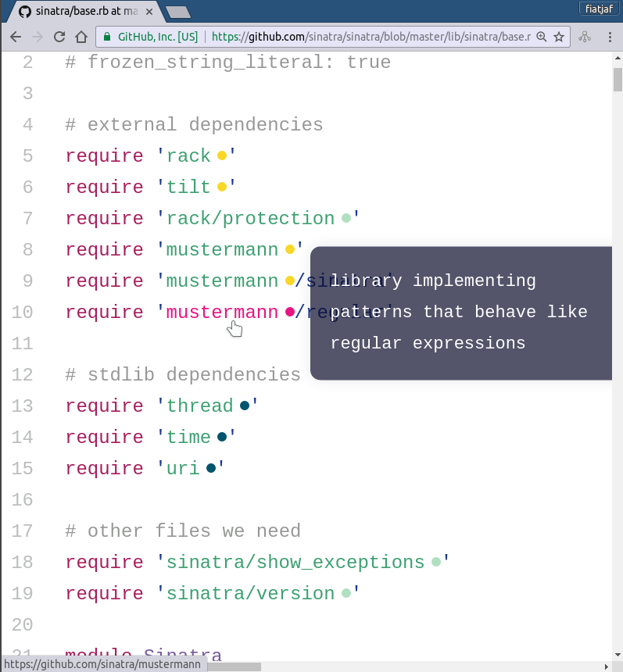This screenshot has height=672, width=623.
Task: Click the GitHub favicon on the tab
Action: [x=25, y=12]
